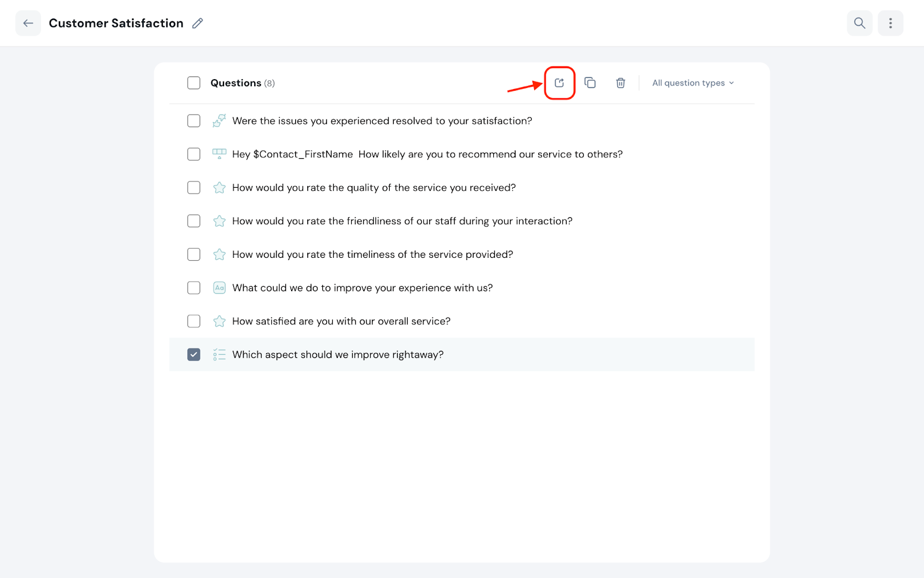
Task: Click the move/export icon highlighted in red
Action: pyautogui.click(x=559, y=83)
